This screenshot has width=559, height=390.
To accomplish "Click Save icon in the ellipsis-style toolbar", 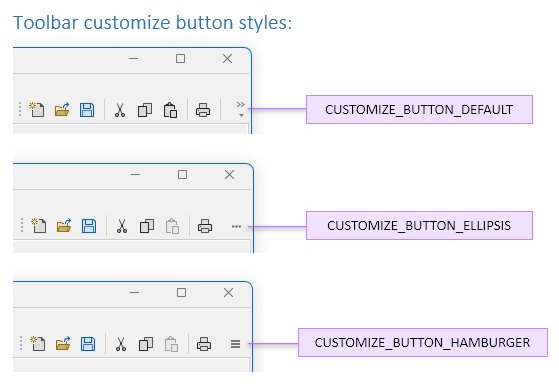I will click(x=89, y=226).
